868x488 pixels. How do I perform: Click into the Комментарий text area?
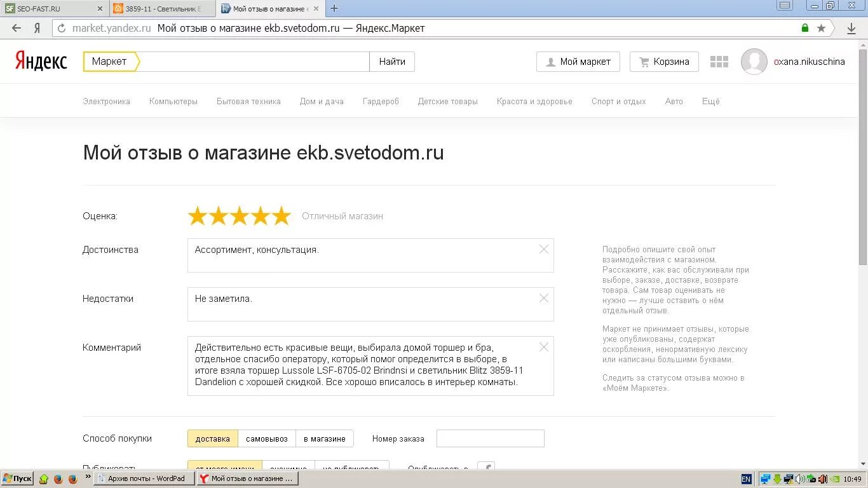[x=370, y=366]
